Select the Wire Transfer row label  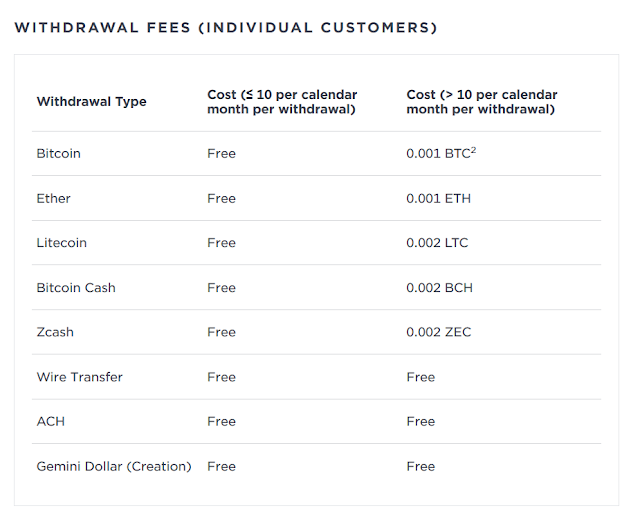coord(80,377)
